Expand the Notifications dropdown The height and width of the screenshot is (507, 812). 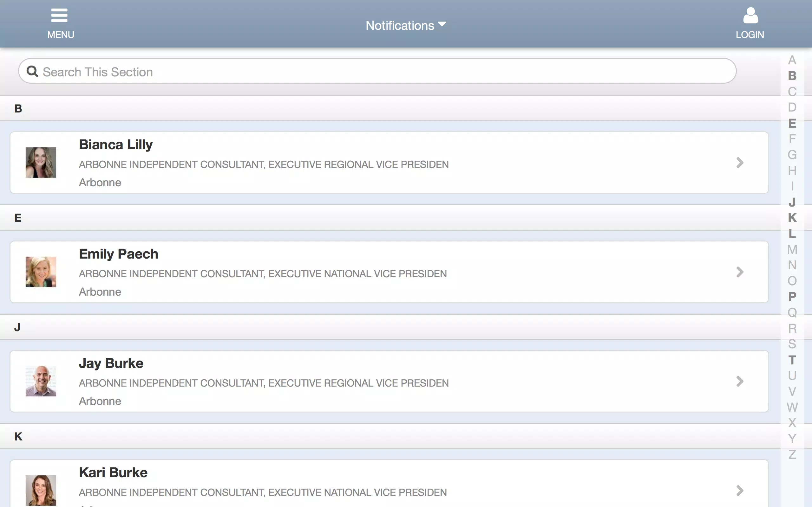(x=406, y=25)
